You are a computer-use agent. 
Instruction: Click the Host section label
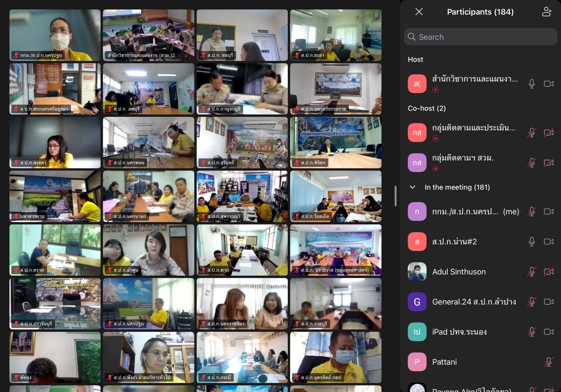click(415, 59)
